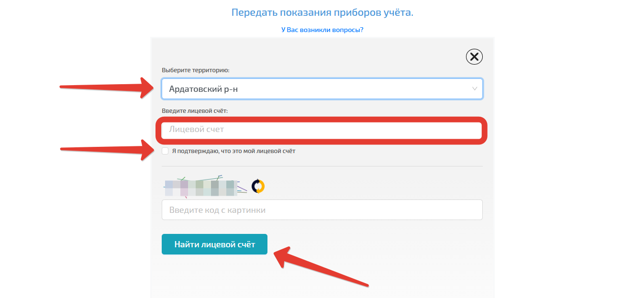Screen dimensions: 644x298
Task: Click the Найти лицевой счёт button
Action: tap(214, 244)
